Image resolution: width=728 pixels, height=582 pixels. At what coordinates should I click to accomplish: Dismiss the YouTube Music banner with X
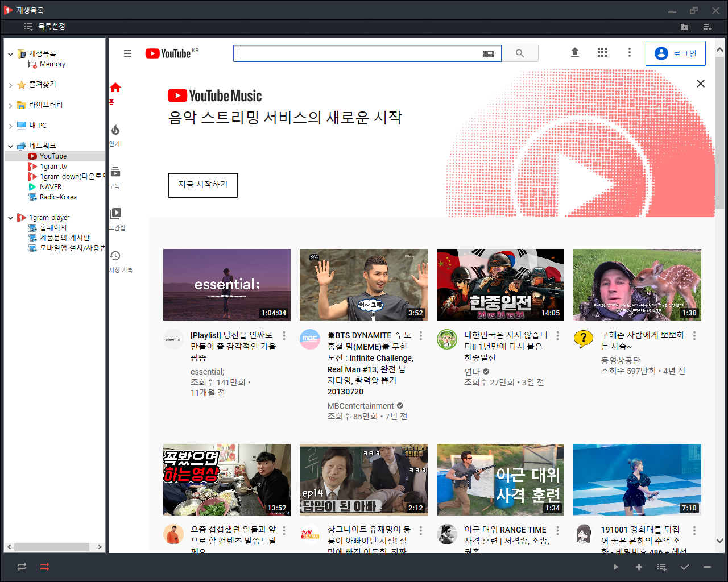[701, 84]
